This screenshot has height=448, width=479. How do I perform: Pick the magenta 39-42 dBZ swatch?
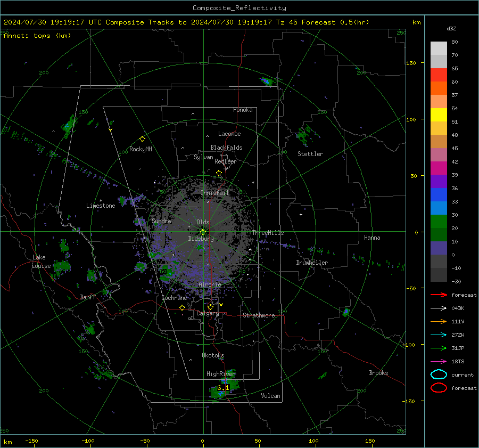[439, 168]
